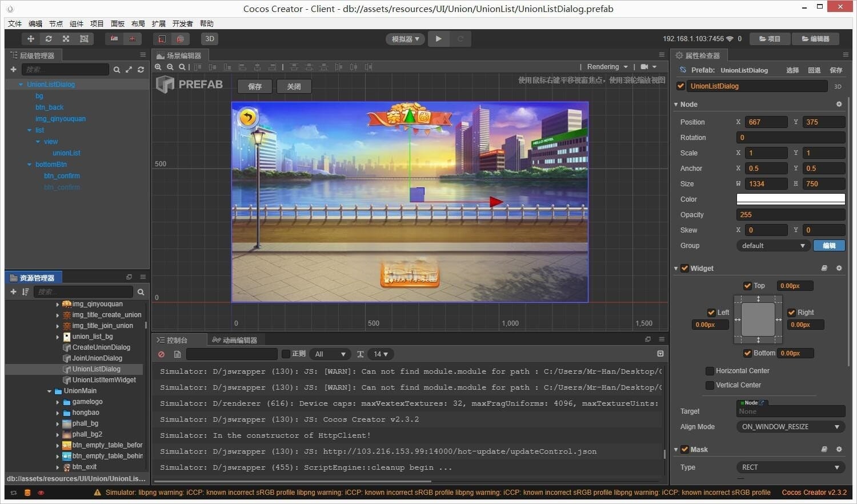
Task: Select the unionList node
Action: pyautogui.click(x=66, y=153)
